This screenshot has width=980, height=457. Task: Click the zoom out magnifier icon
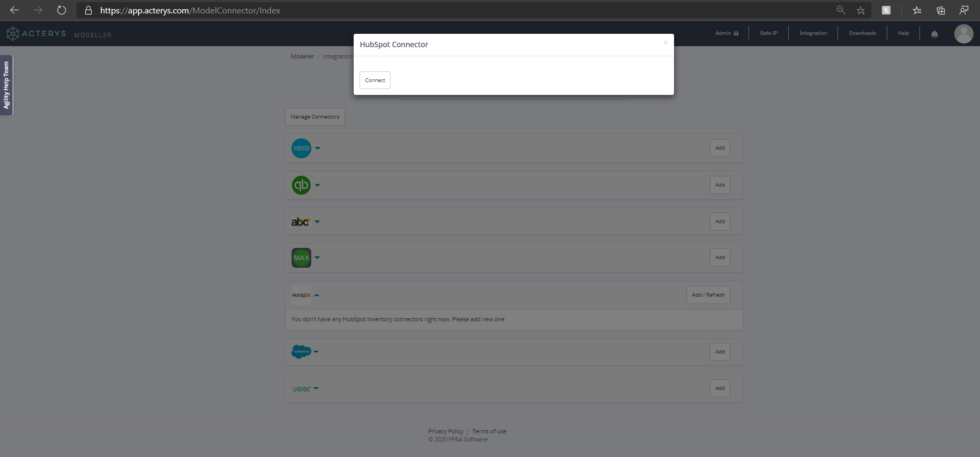(x=841, y=10)
